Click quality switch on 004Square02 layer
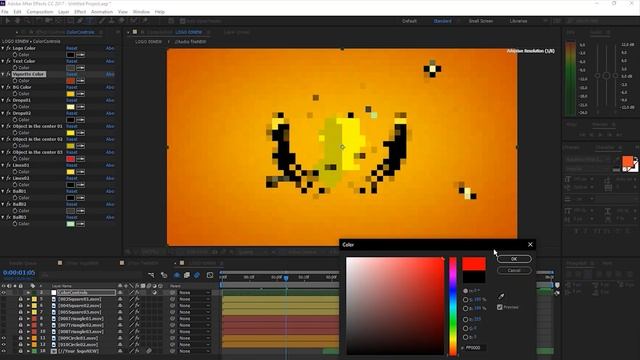Viewport: 640px width, 360px height. (131, 306)
